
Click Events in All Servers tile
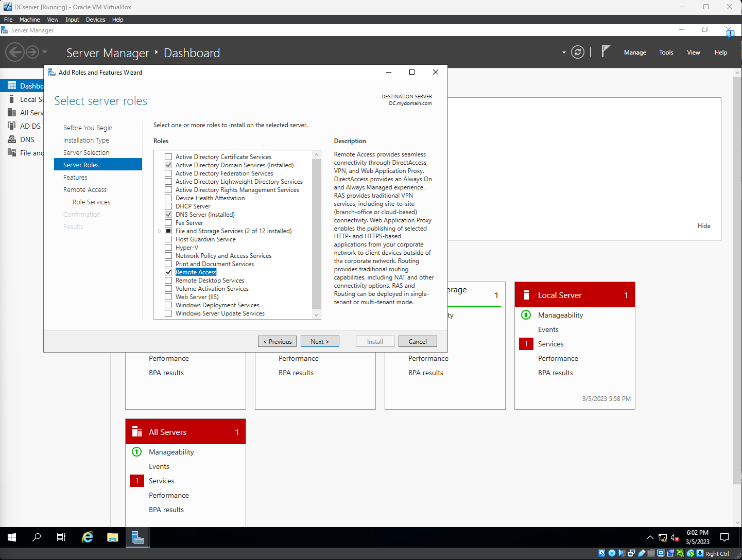(x=159, y=466)
